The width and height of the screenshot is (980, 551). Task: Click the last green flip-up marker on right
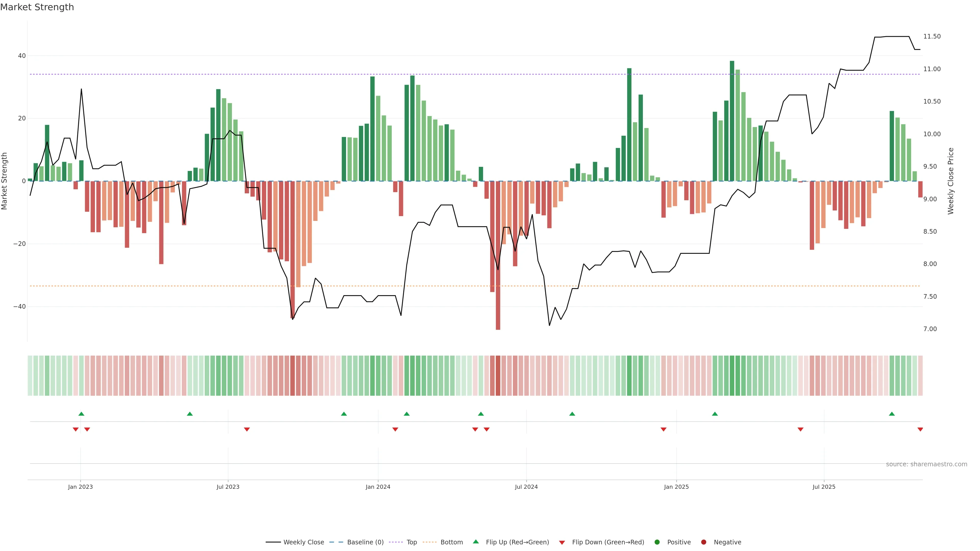(892, 414)
